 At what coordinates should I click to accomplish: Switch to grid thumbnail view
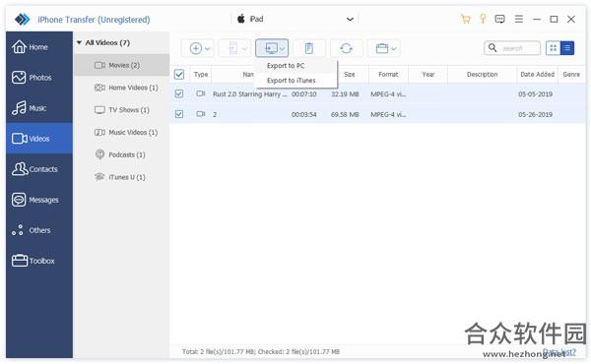[553, 48]
